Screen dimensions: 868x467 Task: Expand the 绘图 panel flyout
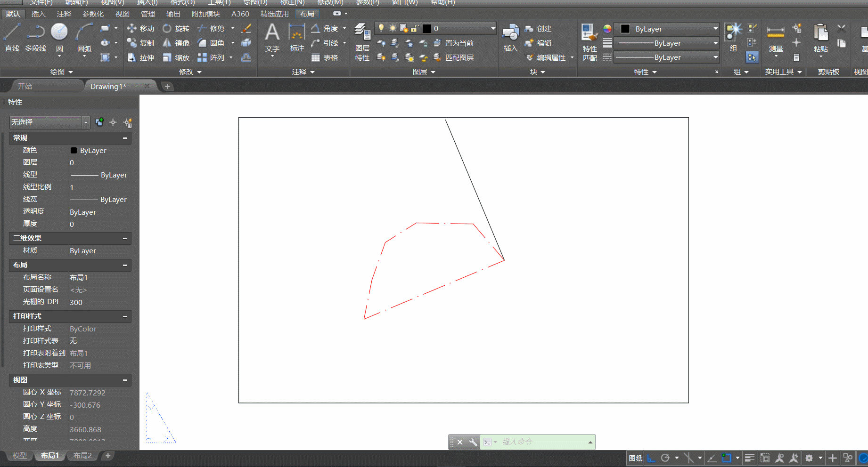click(x=61, y=72)
